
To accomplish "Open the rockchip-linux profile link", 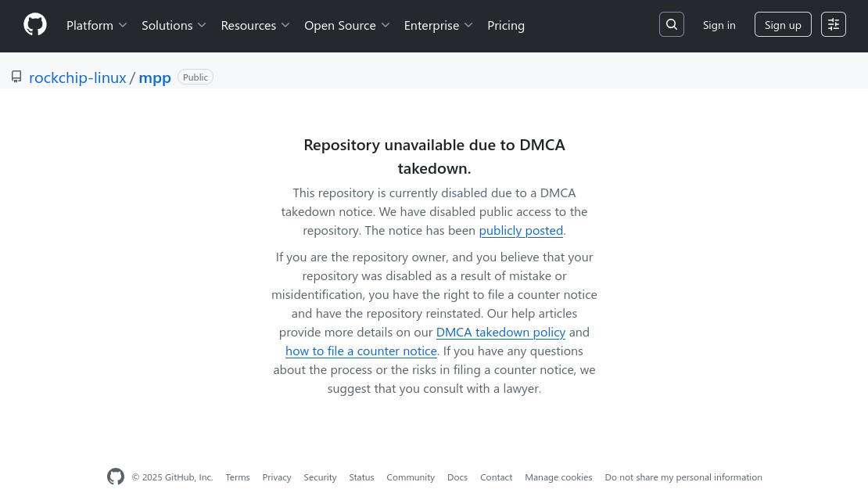I will pos(77,77).
